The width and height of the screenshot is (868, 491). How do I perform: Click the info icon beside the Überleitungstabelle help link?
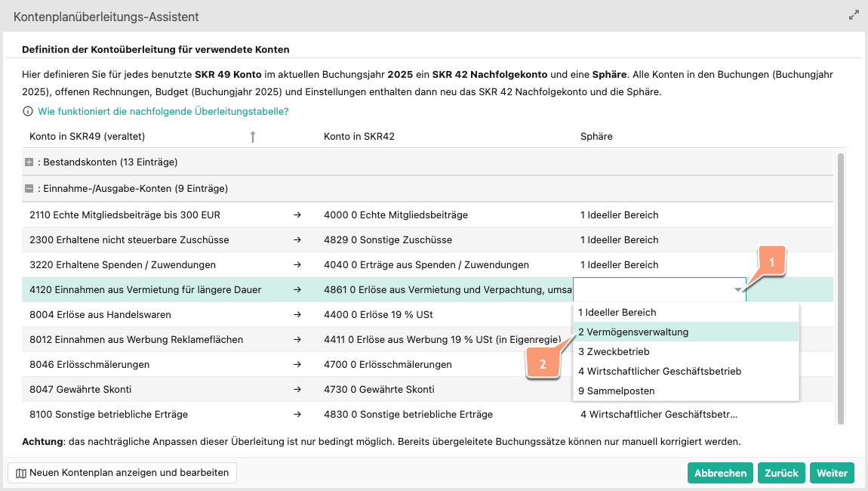[x=28, y=111]
